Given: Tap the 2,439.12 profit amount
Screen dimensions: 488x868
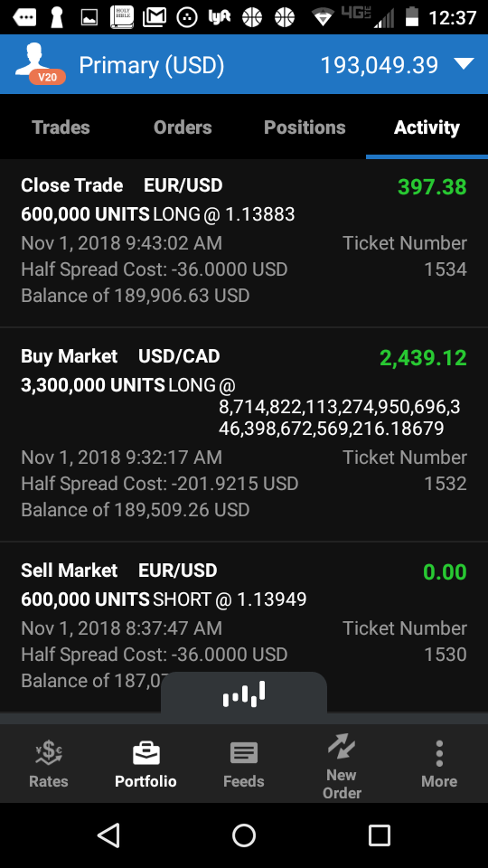Looking at the screenshot, I should [423, 358].
